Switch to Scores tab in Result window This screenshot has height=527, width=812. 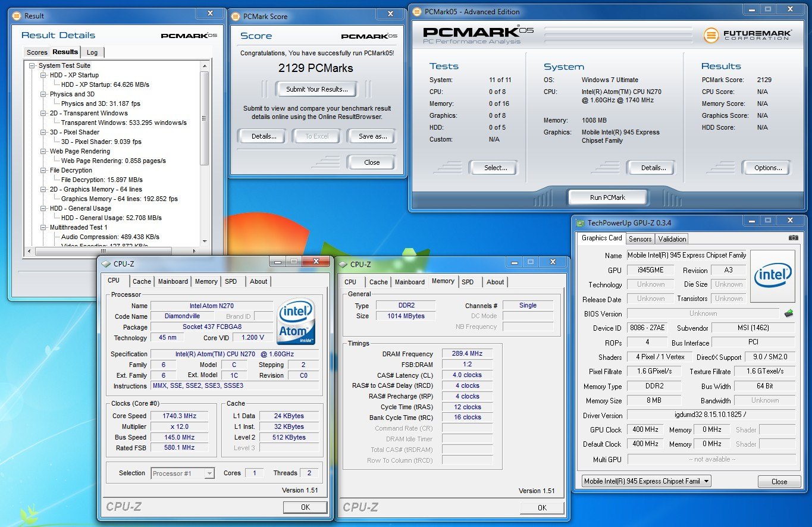[x=37, y=52]
